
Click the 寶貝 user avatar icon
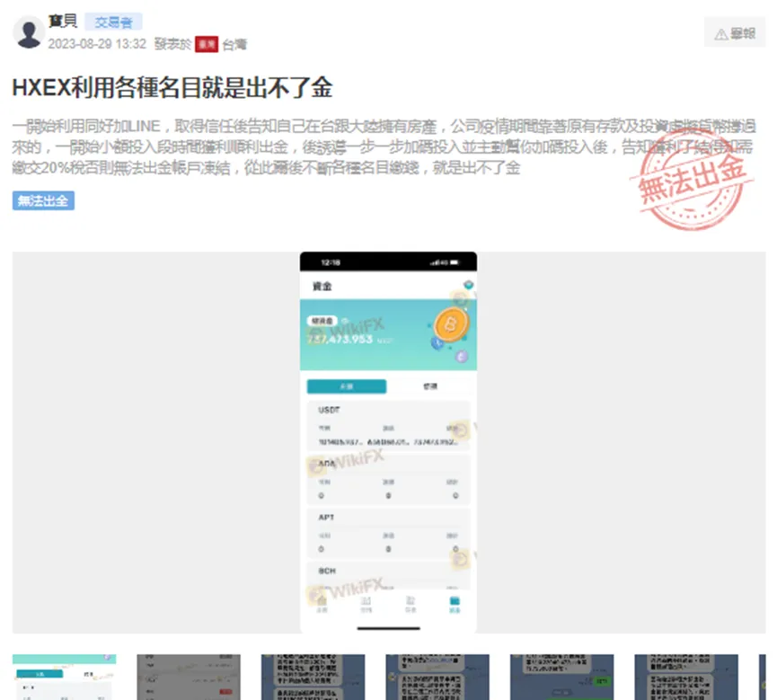pyautogui.click(x=29, y=32)
